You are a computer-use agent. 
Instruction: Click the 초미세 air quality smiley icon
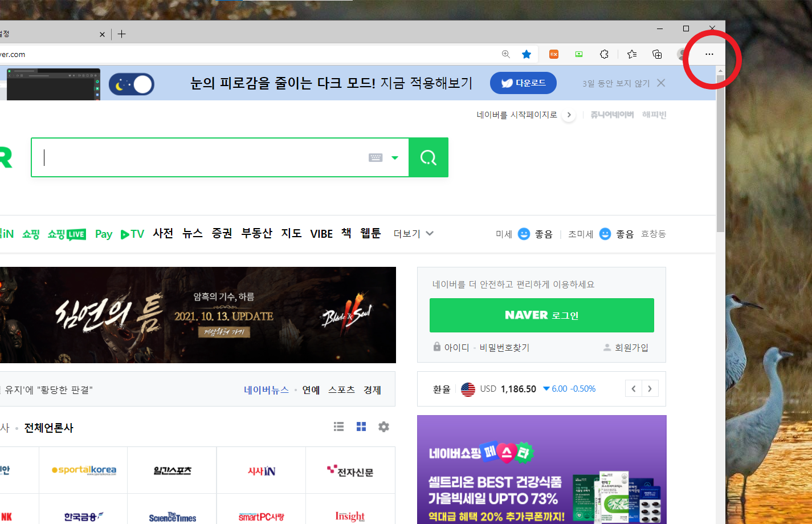pyautogui.click(x=605, y=234)
